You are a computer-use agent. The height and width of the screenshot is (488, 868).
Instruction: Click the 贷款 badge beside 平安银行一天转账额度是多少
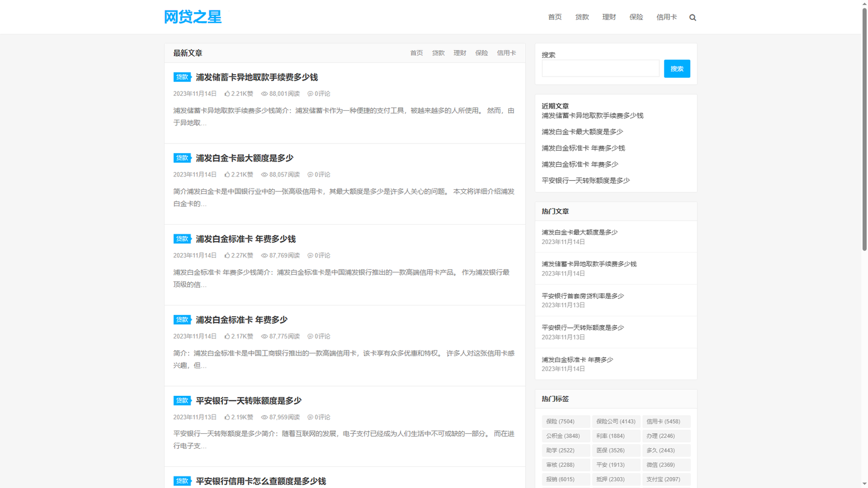click(x=182, y=401)
